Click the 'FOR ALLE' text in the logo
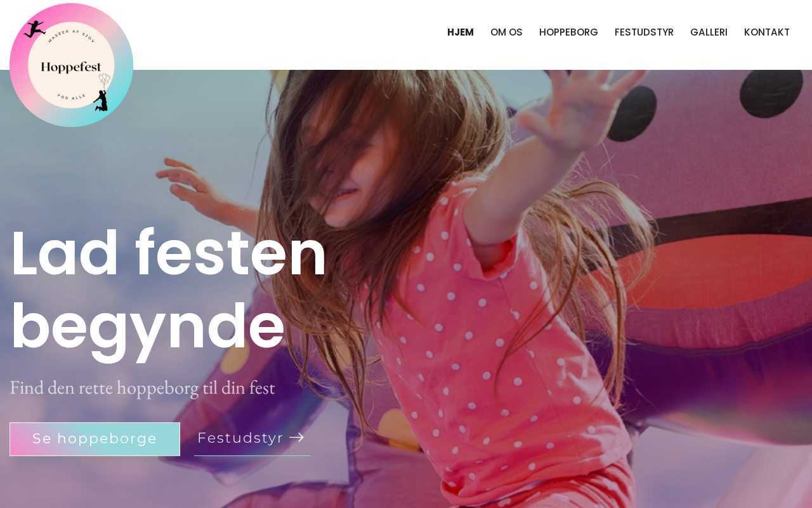This screenshot has width=812, height=508. (x=71, y=97)
